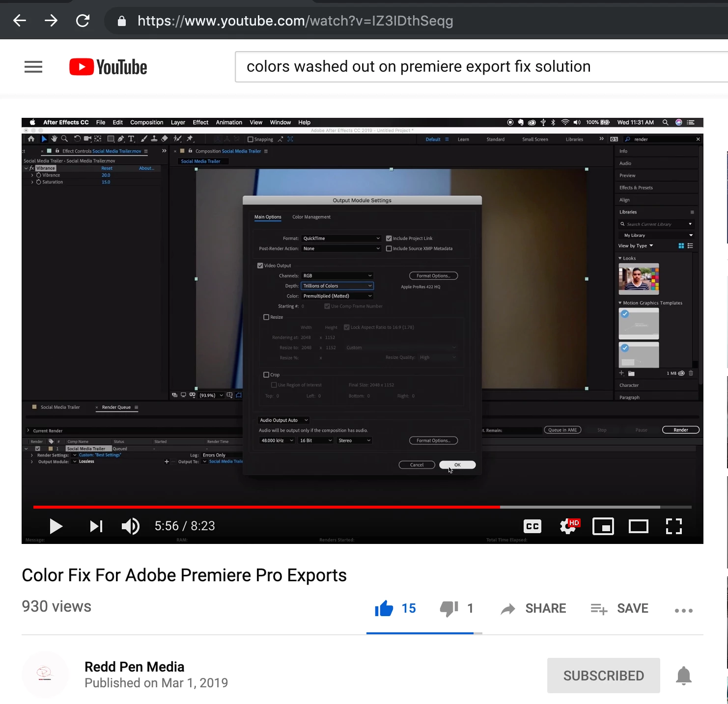Open the Format QuickTime dropdown

tap(341, 239)
